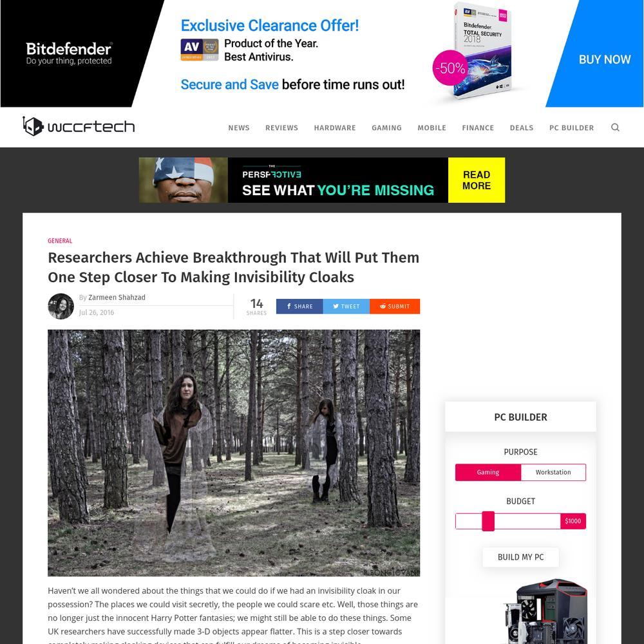Click the -50% discount badge in ad

click(451, 68)
